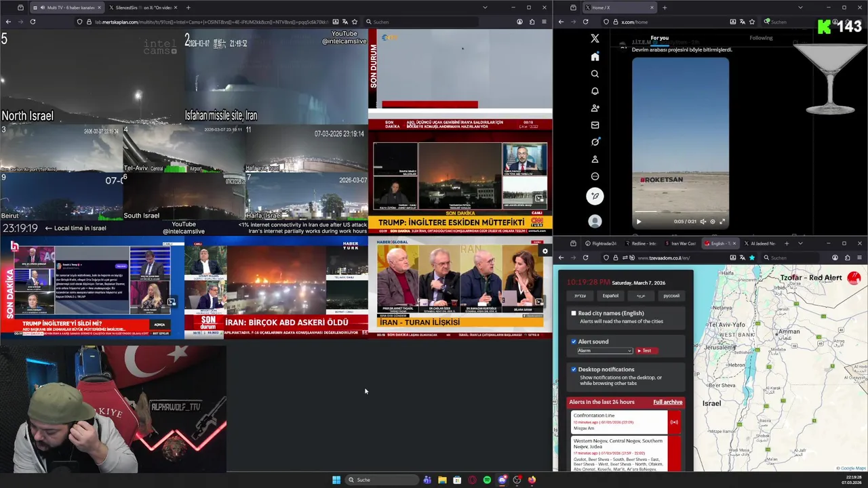Open the Alarm sound dropdown
This screenshot has width=868, height=488.
click(x=605, y=350)
